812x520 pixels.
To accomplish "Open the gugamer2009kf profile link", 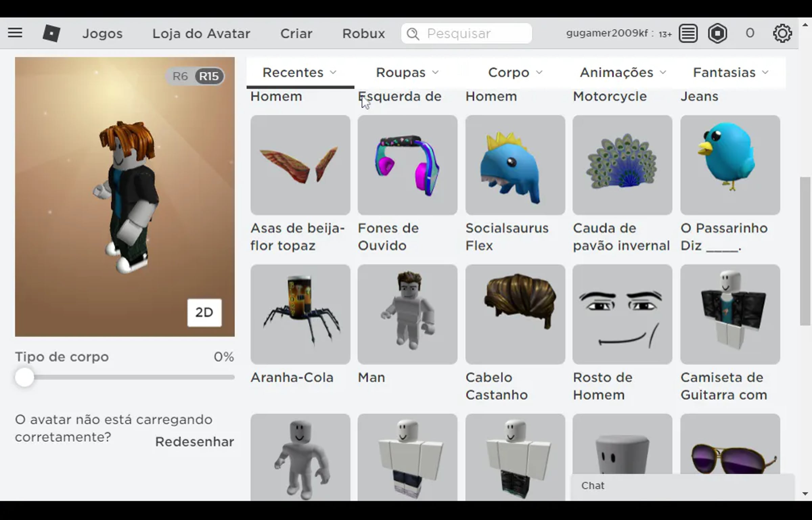I will [607, 33].
